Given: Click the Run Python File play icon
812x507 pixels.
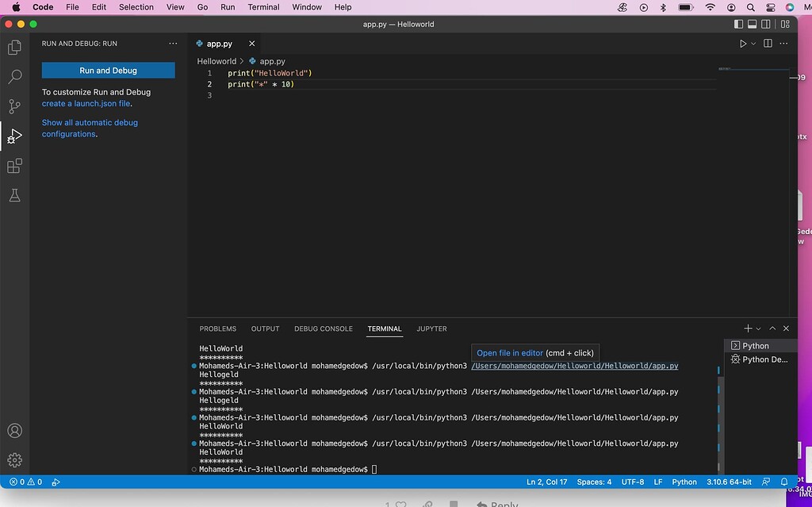Looking at the screenshot, I should pyautogui.click(x=744, y=44).
